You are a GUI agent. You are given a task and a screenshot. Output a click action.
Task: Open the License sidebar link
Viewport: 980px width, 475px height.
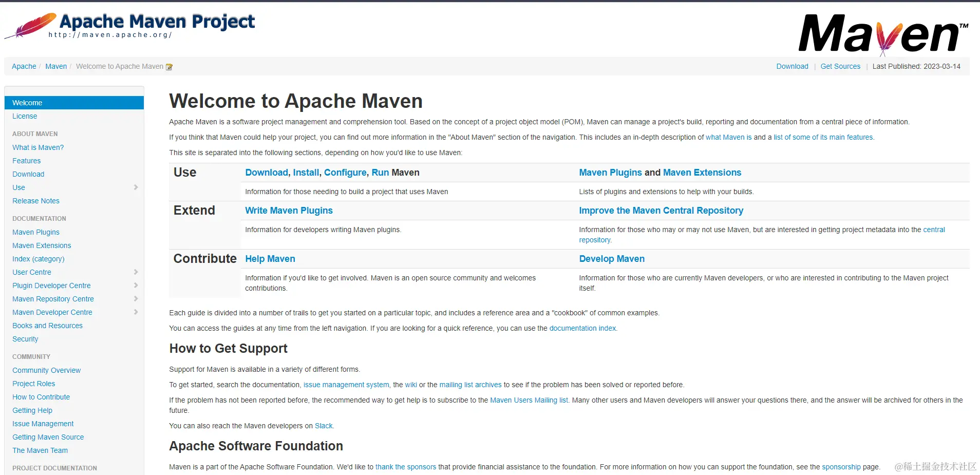(25, 116)
